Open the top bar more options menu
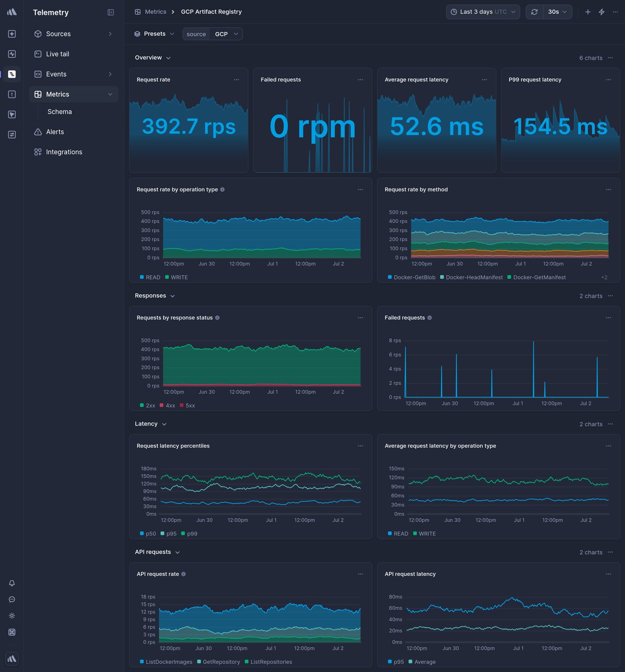 (615, 12)
